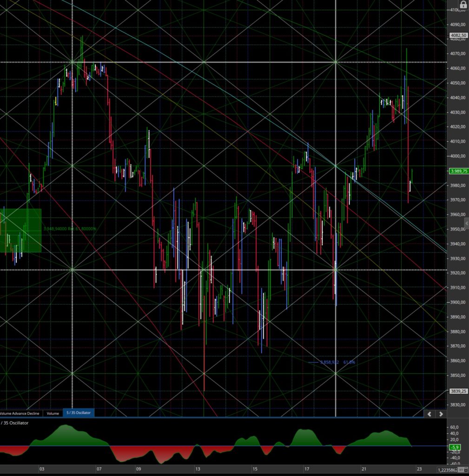
Task: Click the blue 3.858,912 61,8% Fibonacci label
Action: (x=337, y=362)
